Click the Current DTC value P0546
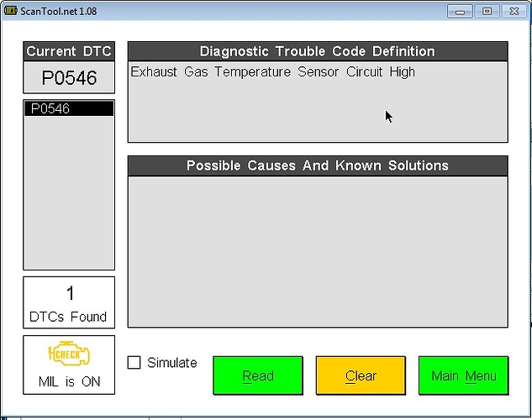The width and height of the screenshot is (532, 420). [x=69, y=77]
